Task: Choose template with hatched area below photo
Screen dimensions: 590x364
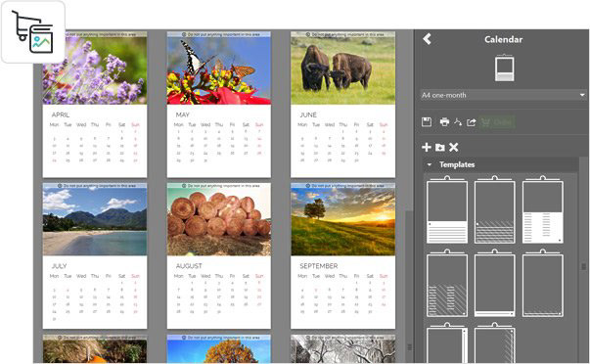Action: (495, 209)
